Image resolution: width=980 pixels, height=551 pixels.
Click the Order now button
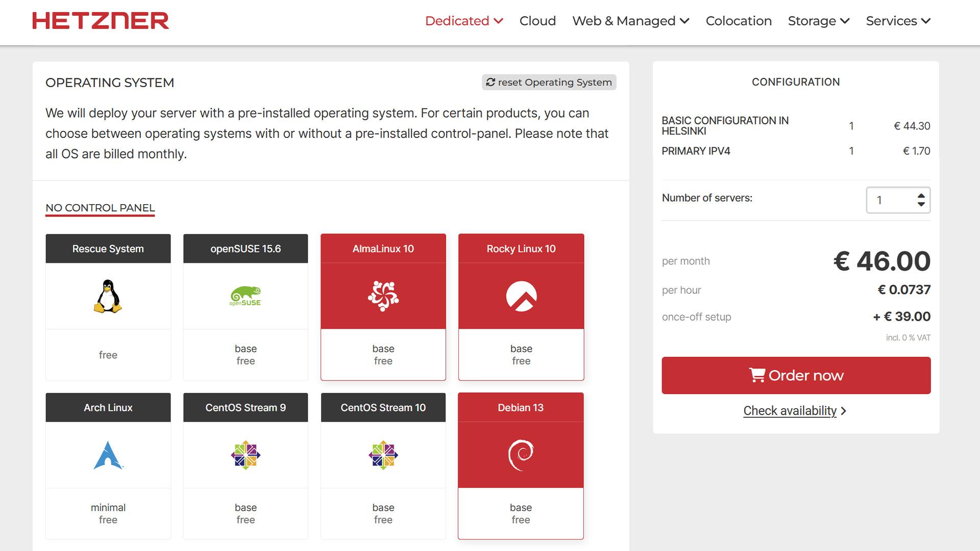(x=796, y=375)
